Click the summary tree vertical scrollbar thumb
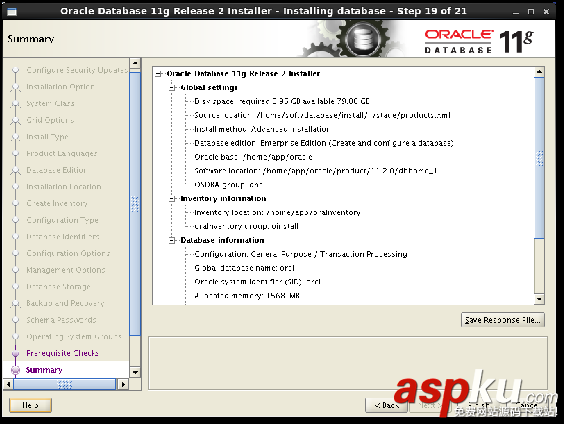Screen dimensions: 564x424 [539, 158]
